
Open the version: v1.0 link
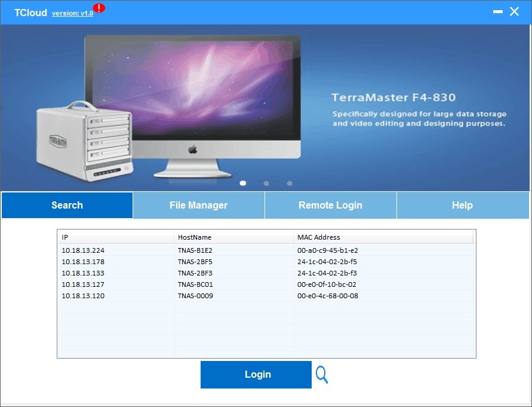click(72, 13)
